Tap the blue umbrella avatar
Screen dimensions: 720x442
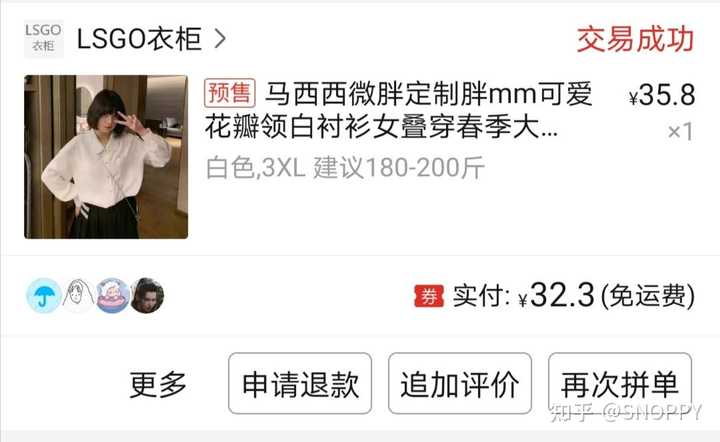click(44, 296)
